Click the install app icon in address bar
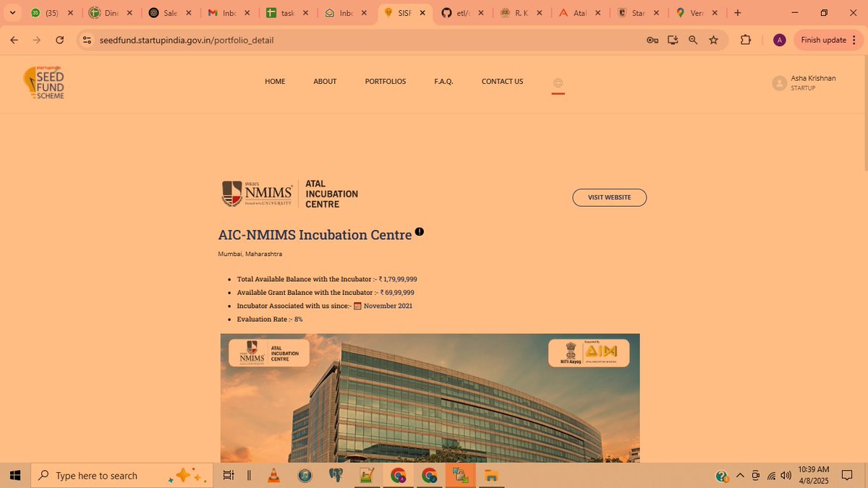The width and height of the screenshot is (868, 488). [x=673, y=40]
